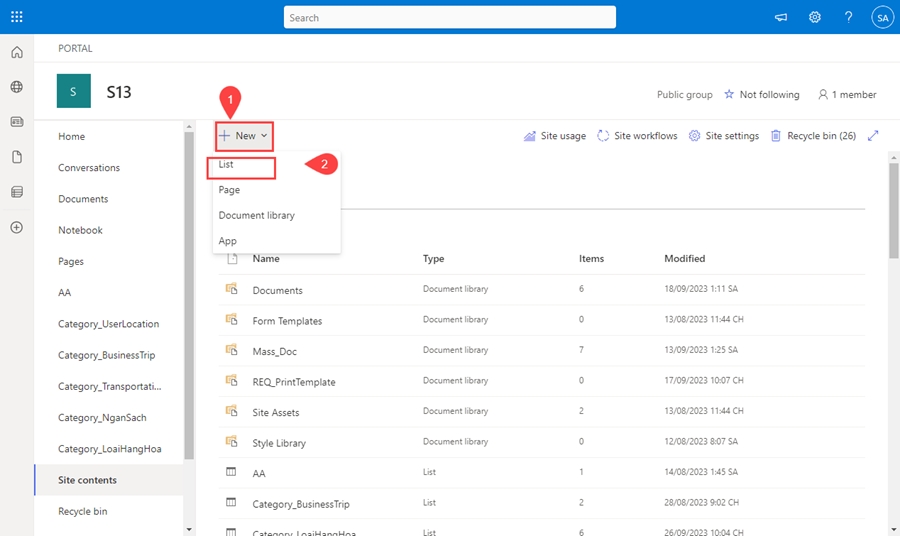Open Site settings
900x536 pixels.
click(x=723, y=136)
